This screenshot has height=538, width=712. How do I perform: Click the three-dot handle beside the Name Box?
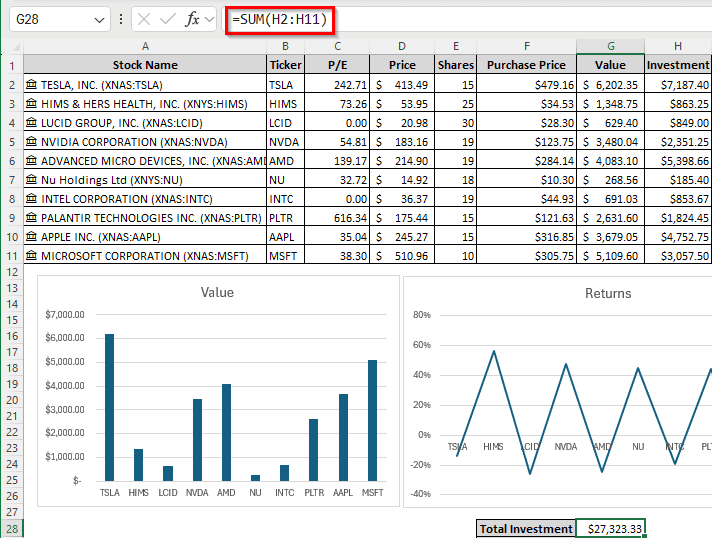121,20
